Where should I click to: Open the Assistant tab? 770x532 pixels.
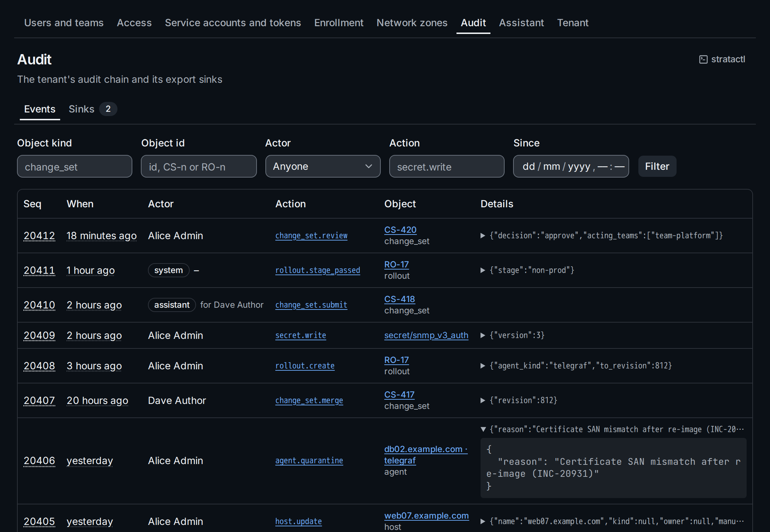click(521, 23)
